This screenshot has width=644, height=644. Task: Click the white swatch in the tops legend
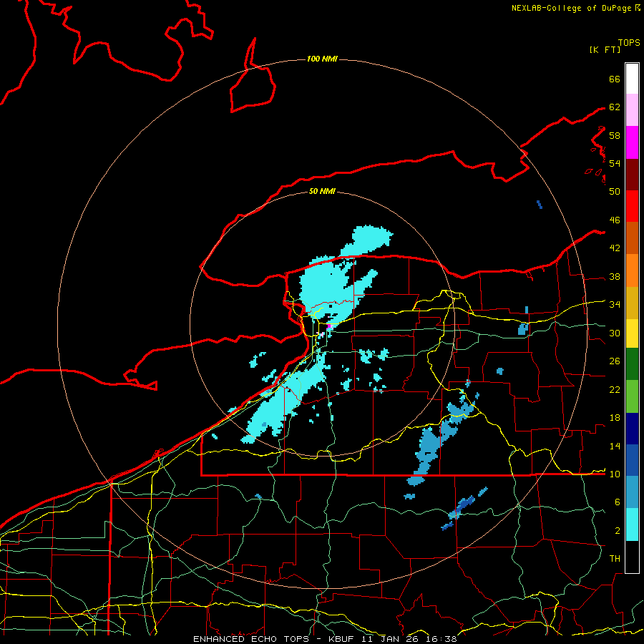[x=632, y=79]
